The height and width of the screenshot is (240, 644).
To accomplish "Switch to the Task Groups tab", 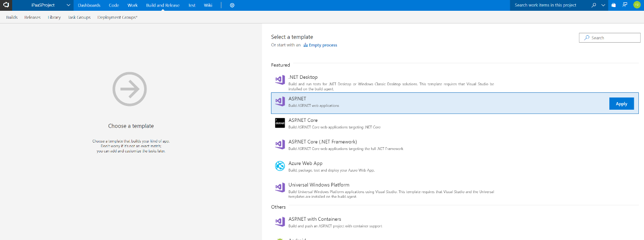I will (79, 17).
